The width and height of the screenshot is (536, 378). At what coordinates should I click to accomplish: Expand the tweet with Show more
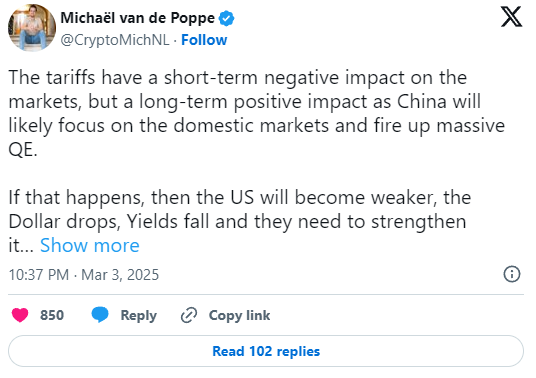pyautogui.click(x=90, y=245)
